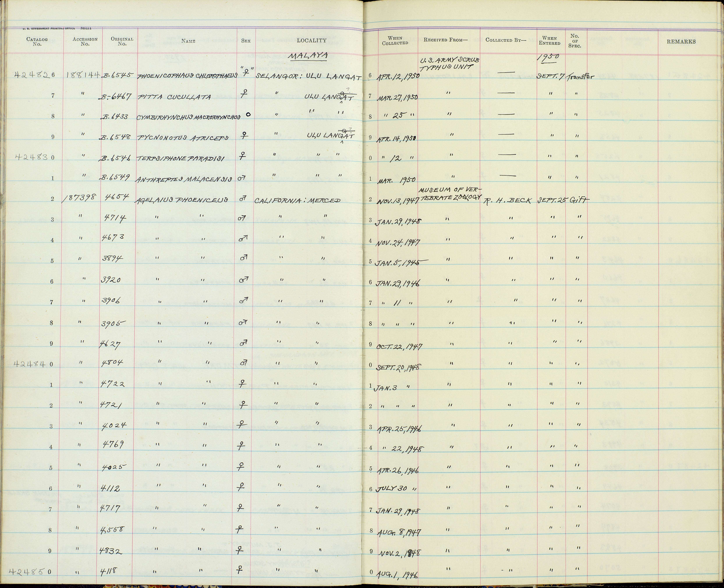This screenshot has width=724, height=588.
Task: Select 'California: Merced' locality entry
Action: point(297,200)
